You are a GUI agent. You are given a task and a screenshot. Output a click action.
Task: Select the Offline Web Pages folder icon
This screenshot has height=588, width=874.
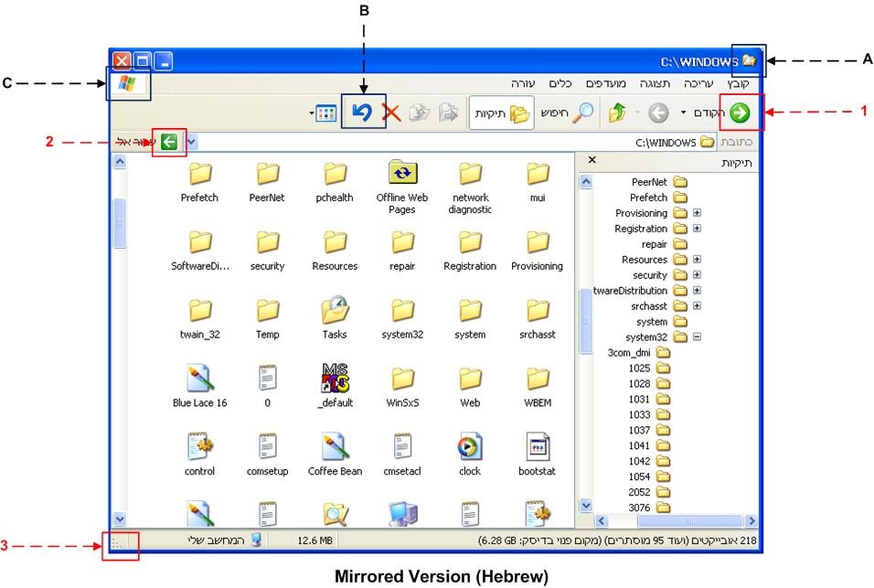coord(402,173)
